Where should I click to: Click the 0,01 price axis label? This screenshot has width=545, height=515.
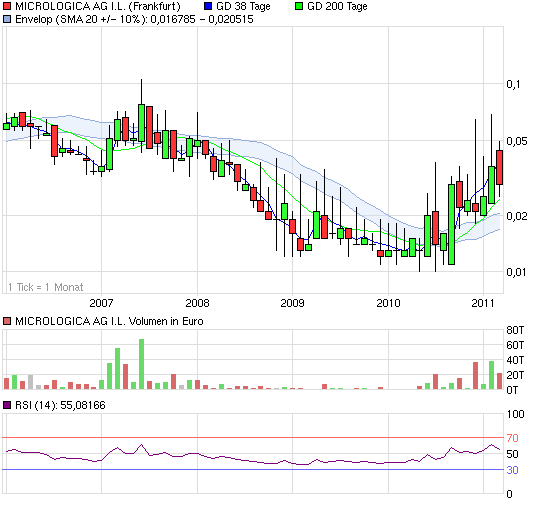click(x=516, y=272)
